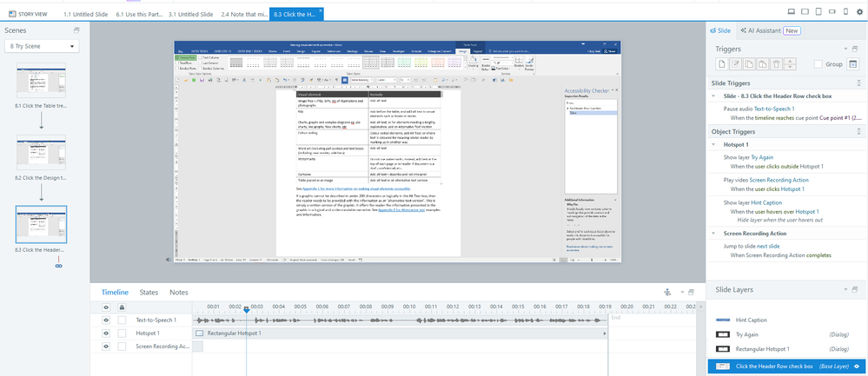Click the move trigger up/down stepper
The height and width of the screenshot is (376, 868).
pyautogui.click(x=791, y=64)
